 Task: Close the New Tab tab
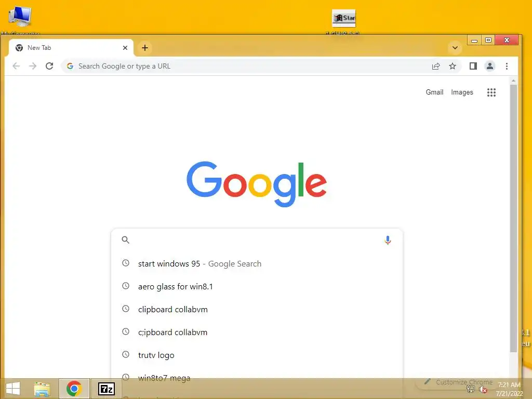tap(125, 48)
